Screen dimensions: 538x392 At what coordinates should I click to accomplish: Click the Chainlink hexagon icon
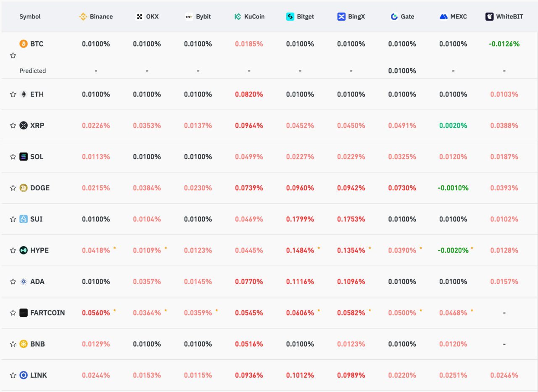[24, 375]
